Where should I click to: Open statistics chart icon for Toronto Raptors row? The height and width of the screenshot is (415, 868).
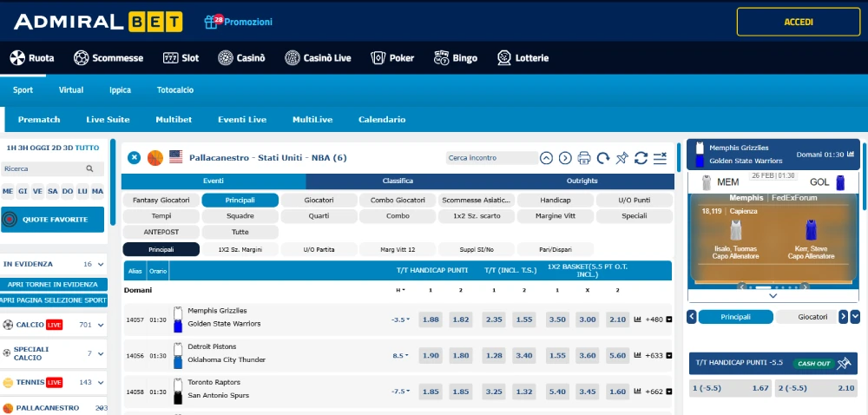[637, 392]
